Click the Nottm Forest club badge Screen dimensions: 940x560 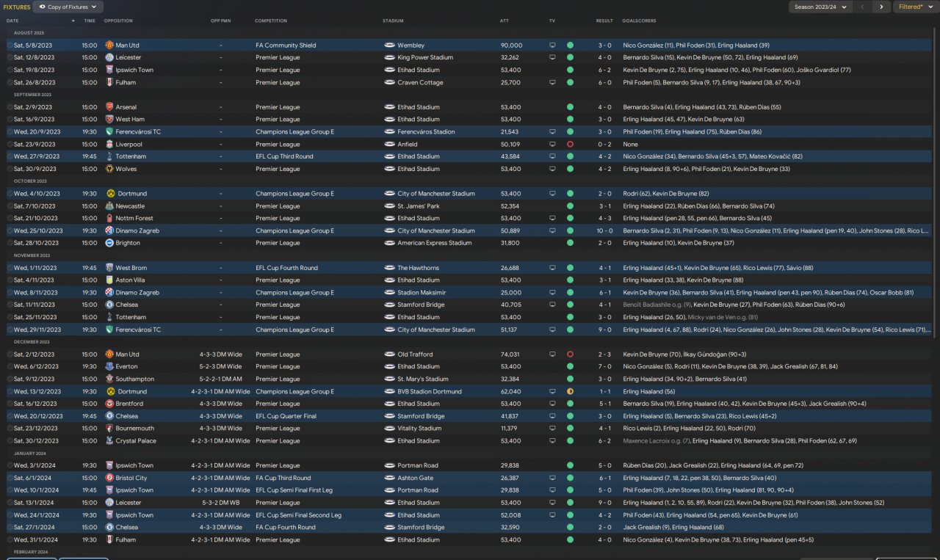click(x=109, y=219)
